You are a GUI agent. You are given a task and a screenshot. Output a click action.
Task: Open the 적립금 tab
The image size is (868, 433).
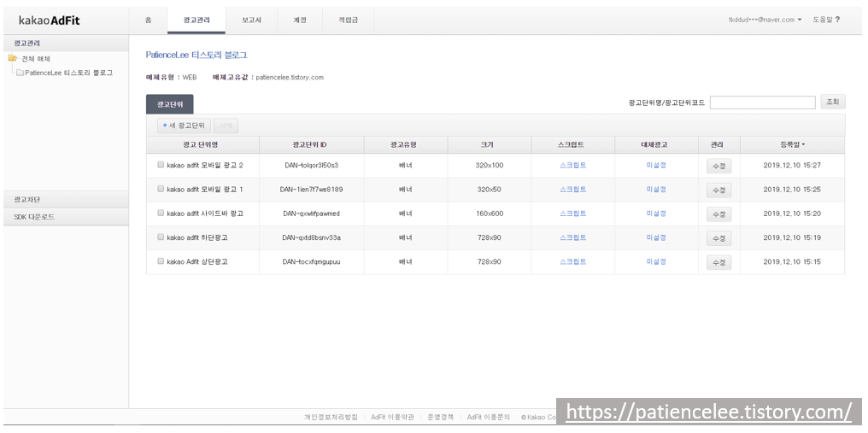coord(348,20)
